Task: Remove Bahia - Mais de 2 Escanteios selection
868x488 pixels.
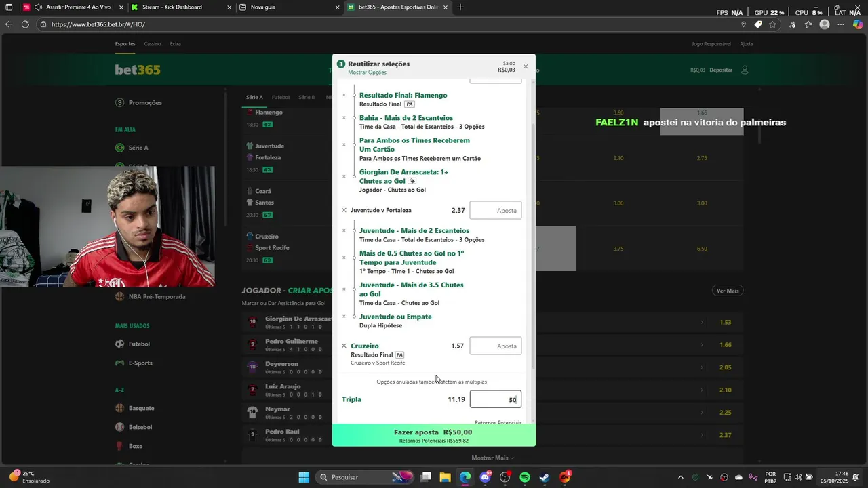Action: tap(344, 118)
